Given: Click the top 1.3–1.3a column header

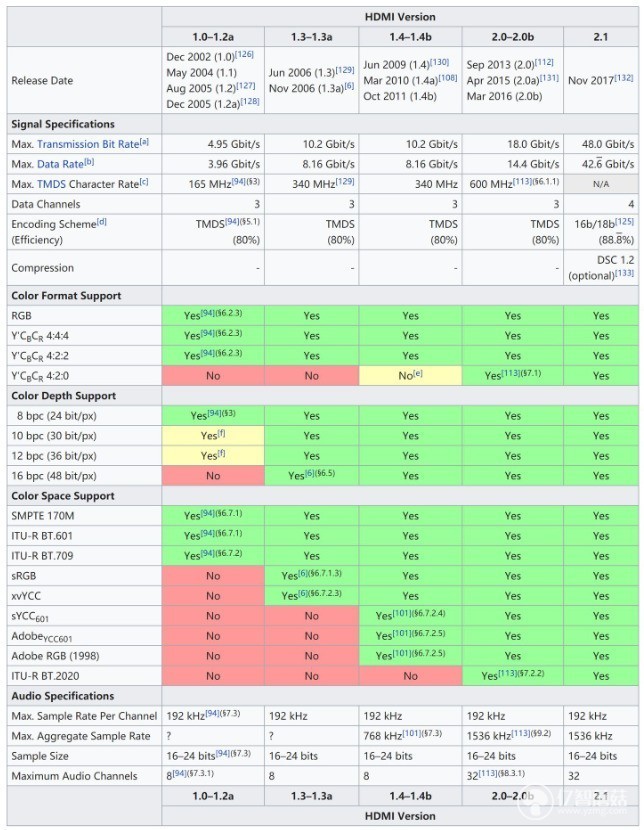Looking at the screenshot, I should [x=312, y=37].
